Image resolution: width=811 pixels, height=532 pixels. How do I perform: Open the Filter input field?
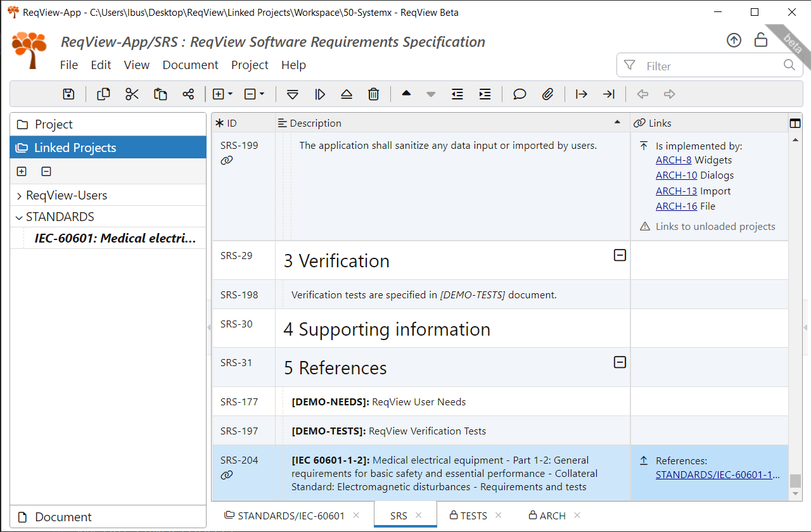click(x=697, y=65)
